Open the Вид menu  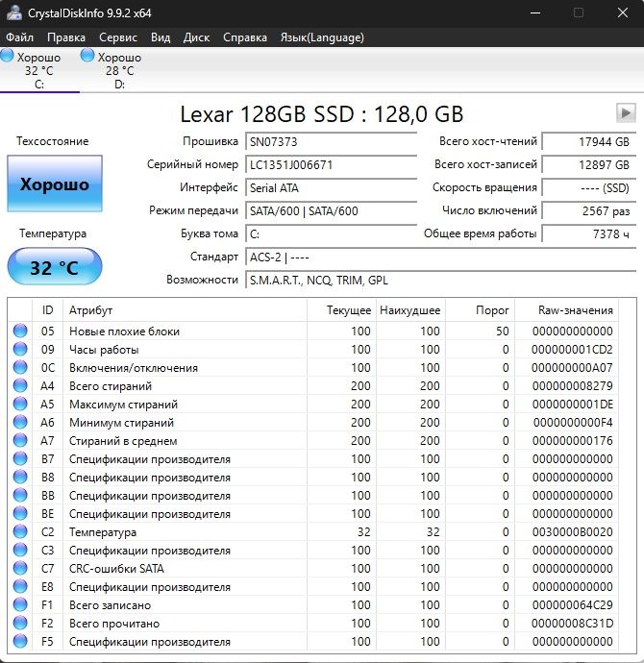(x=161, y=37)
